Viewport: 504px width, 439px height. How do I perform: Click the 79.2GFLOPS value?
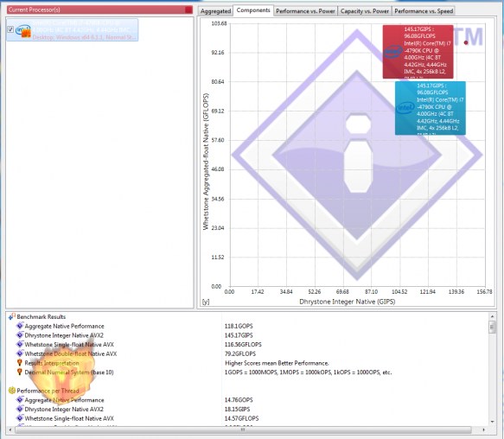click(x=240, y=353)
